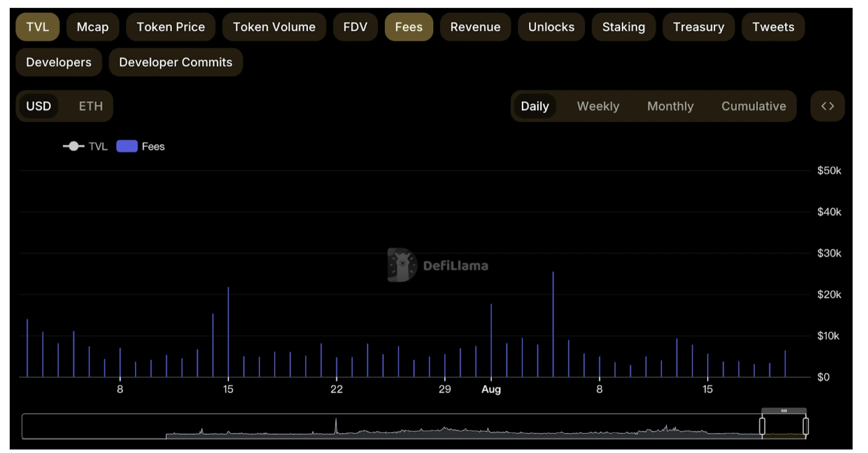868x453 pixels.
Task: Click the left range slider handle
Action: 762,426
